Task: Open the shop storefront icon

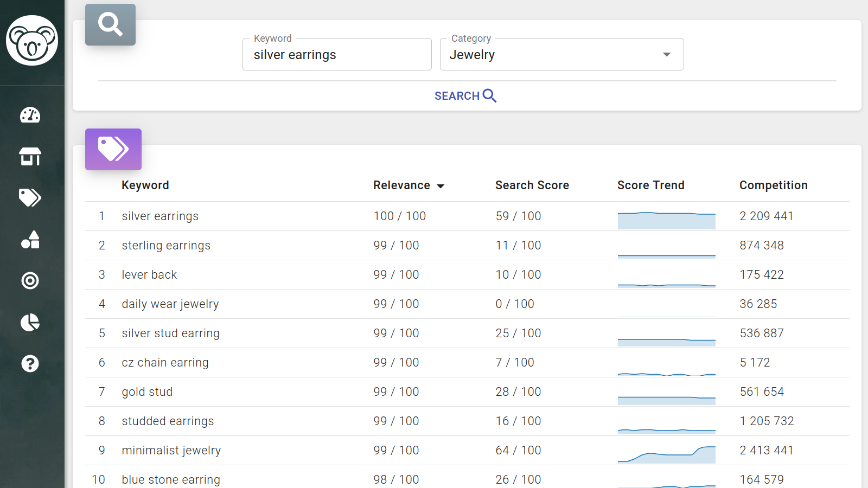Action: click(x=30, y=157)
